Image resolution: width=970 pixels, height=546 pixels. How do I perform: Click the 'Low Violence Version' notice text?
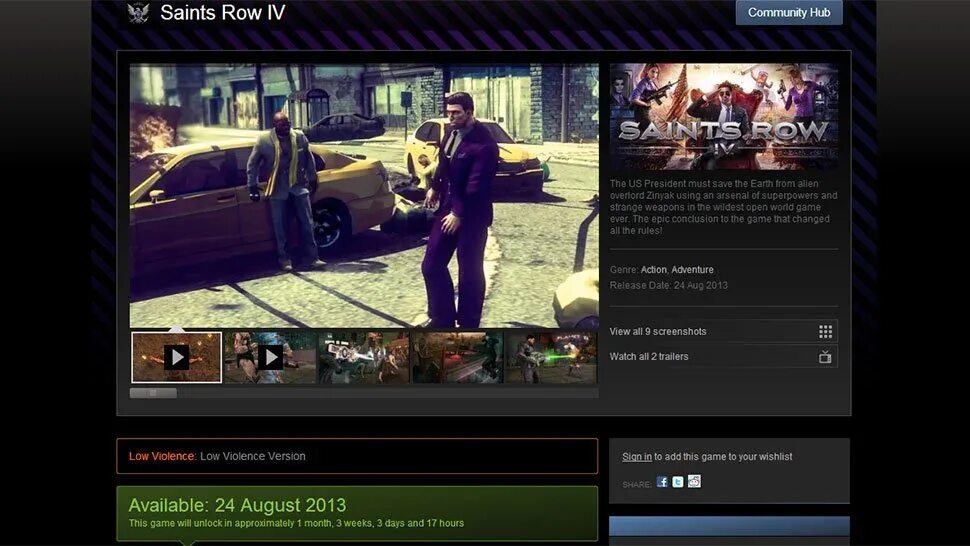[x=252, y=456]
